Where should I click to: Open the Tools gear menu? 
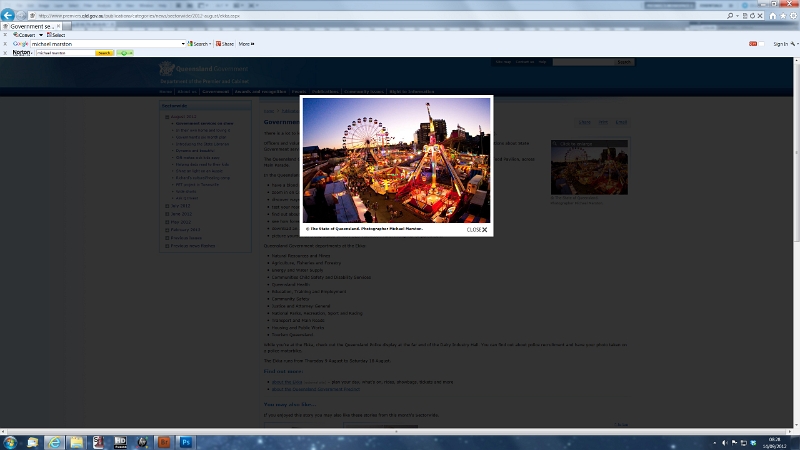pos(794,16)
